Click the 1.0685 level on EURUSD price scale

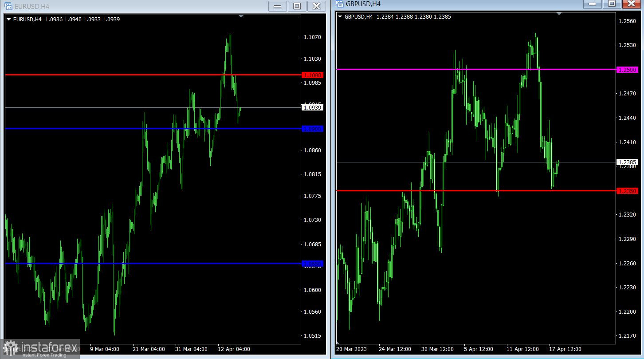click(x=313, y=245)
